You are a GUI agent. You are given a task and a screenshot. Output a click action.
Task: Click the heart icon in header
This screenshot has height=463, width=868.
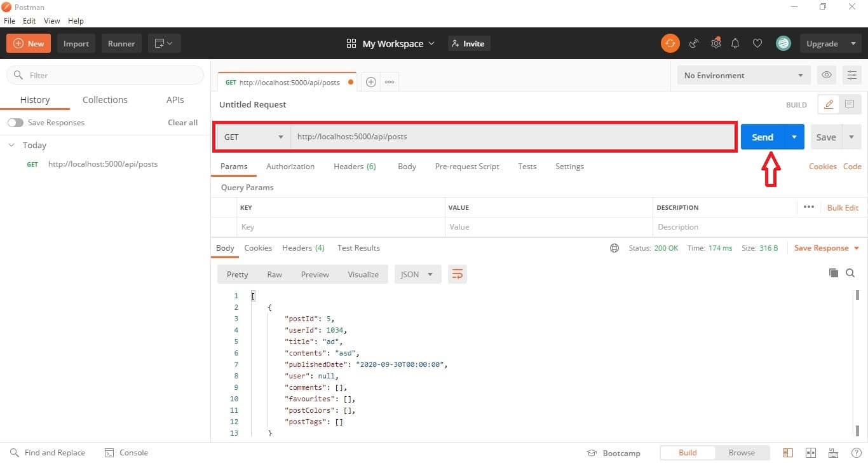(757, 43)
